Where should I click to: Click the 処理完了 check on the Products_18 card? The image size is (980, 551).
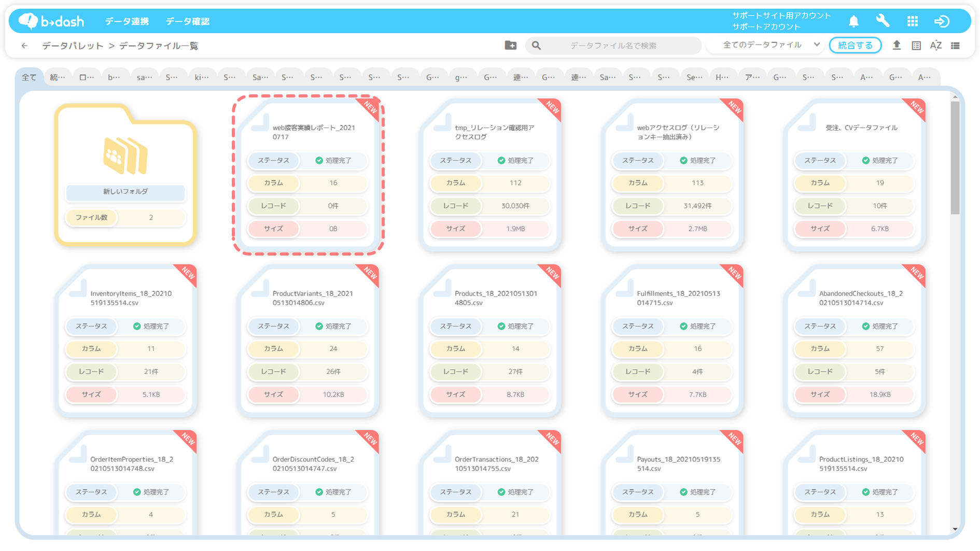click(501, 326)
